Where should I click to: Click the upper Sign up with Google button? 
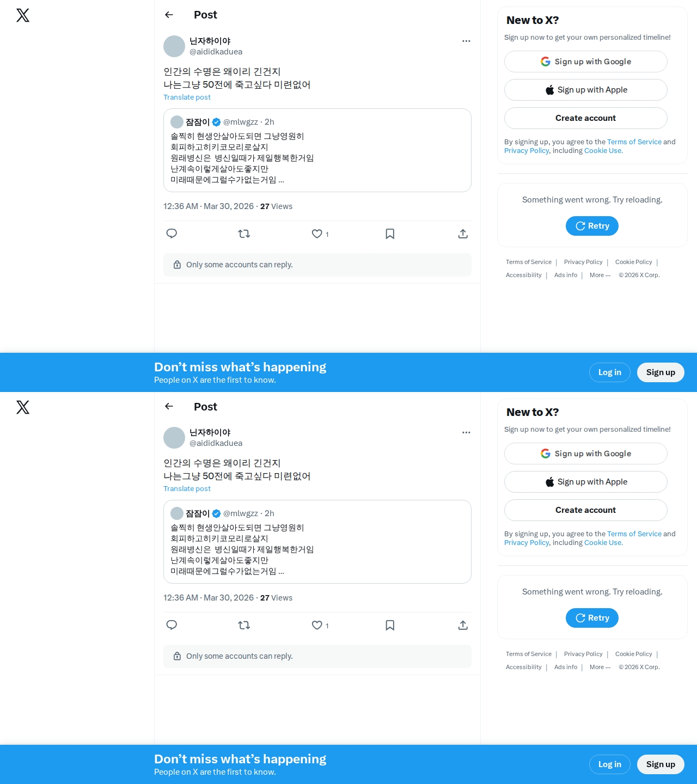(586, 62)
